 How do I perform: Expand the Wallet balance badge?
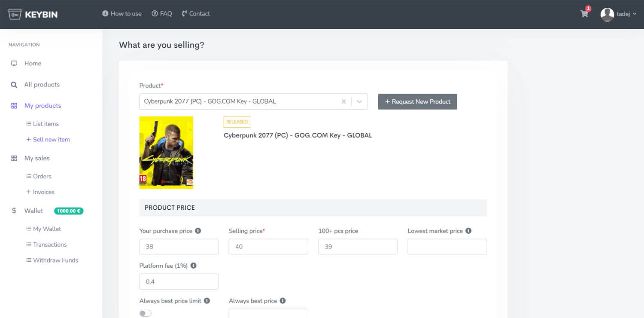(69, 211)
